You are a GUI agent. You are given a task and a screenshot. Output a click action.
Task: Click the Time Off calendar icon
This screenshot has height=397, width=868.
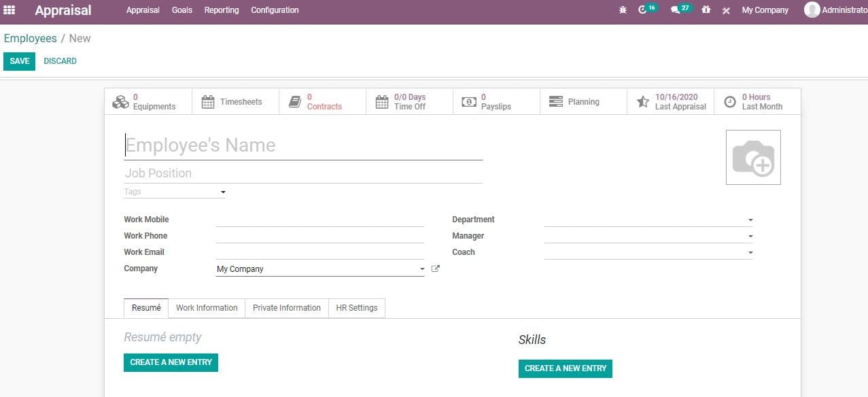coord(382,102)
